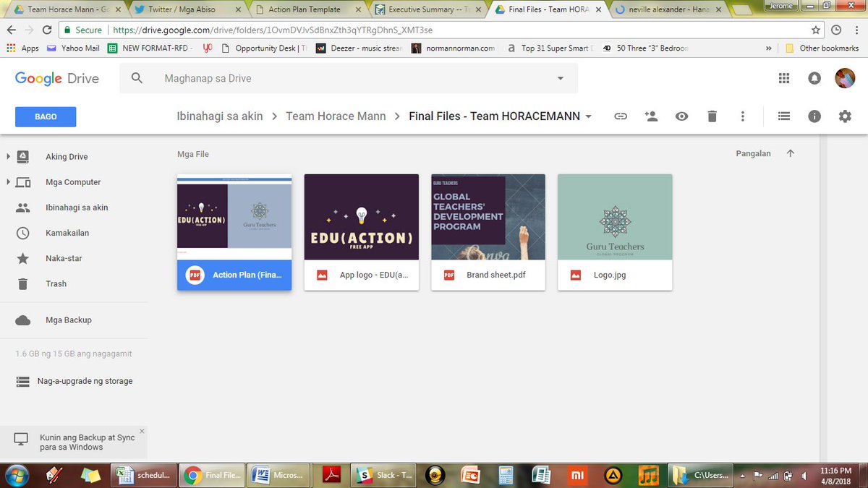Open the three-dot more actions menu

coord(743,116)
